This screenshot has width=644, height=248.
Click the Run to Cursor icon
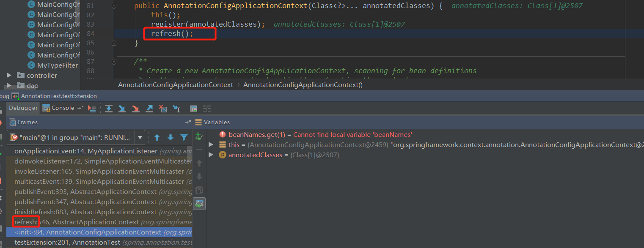click(176, 109)
